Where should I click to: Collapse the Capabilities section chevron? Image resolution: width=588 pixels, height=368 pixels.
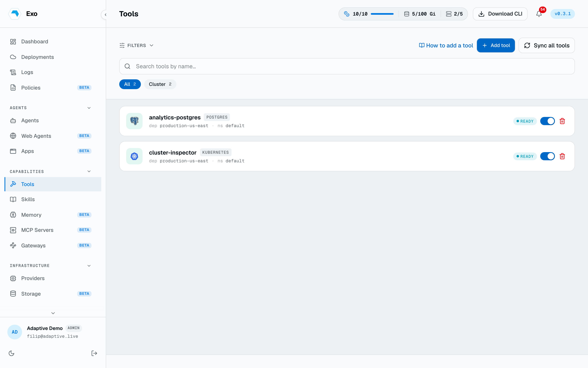[x=89, y=171]
